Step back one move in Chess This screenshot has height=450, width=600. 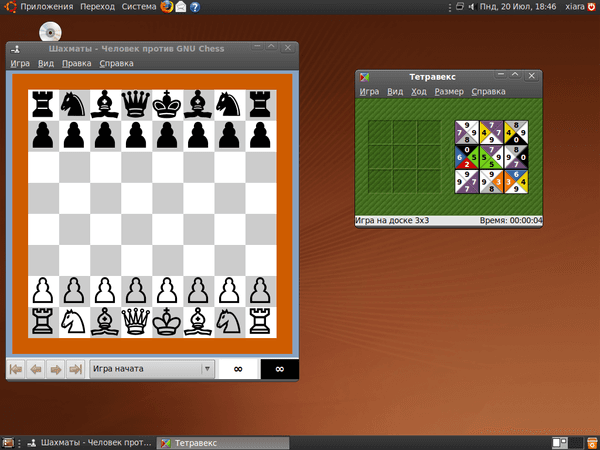[x=36, y=369]
